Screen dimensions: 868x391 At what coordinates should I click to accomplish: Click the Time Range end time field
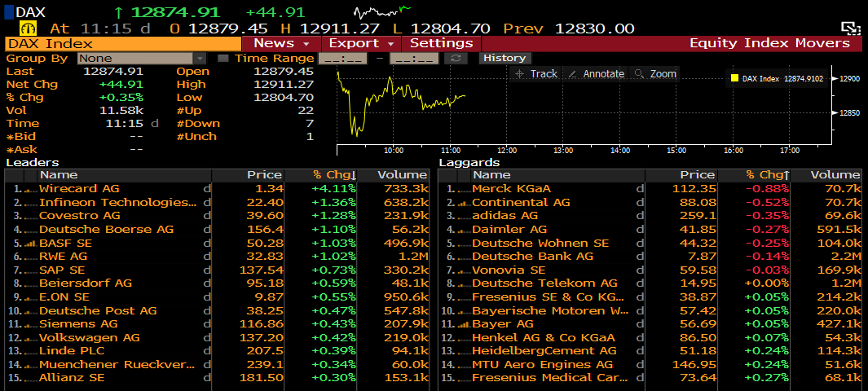pos(414,58)
